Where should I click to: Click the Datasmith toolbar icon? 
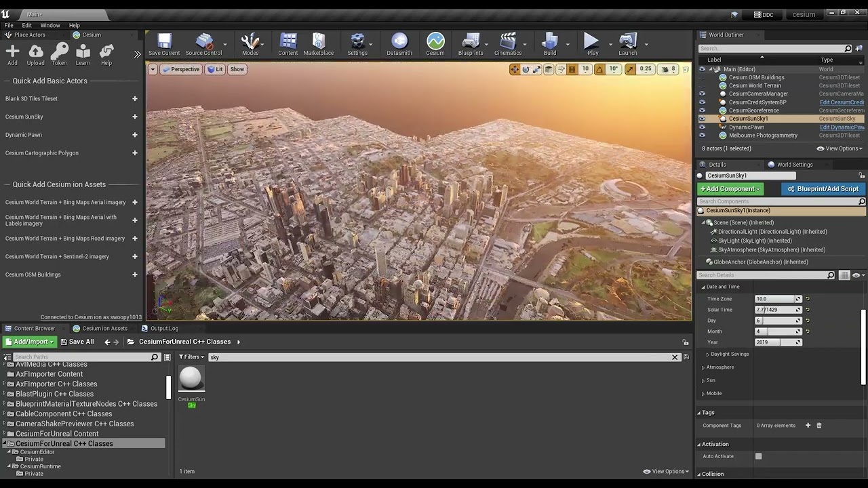point(399,44)
